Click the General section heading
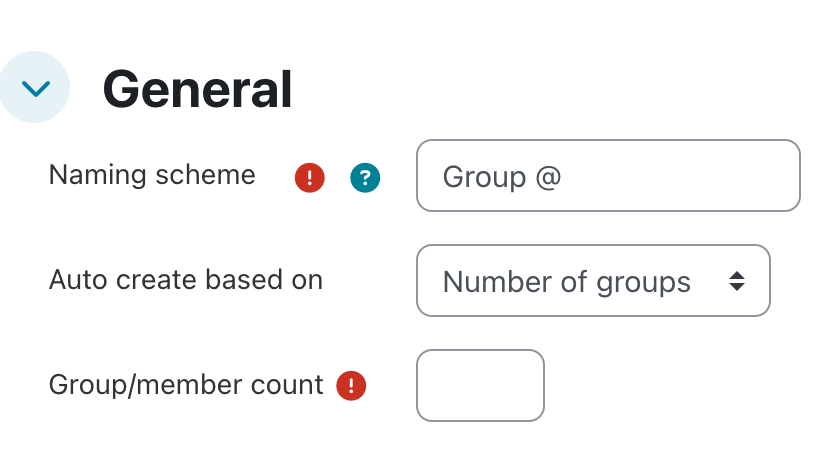Screen dimensions: 827x449 [x=197, y=89]
